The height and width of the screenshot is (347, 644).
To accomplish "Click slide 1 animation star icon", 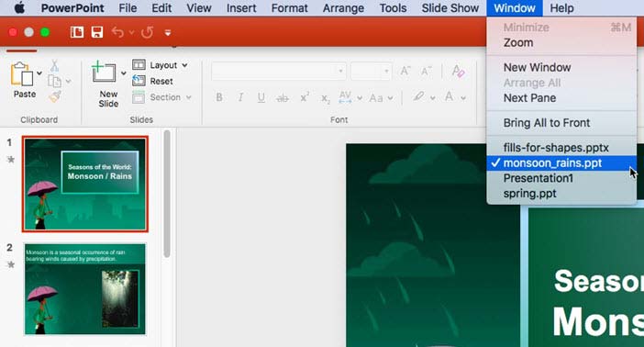I will [x=11, y=160].
